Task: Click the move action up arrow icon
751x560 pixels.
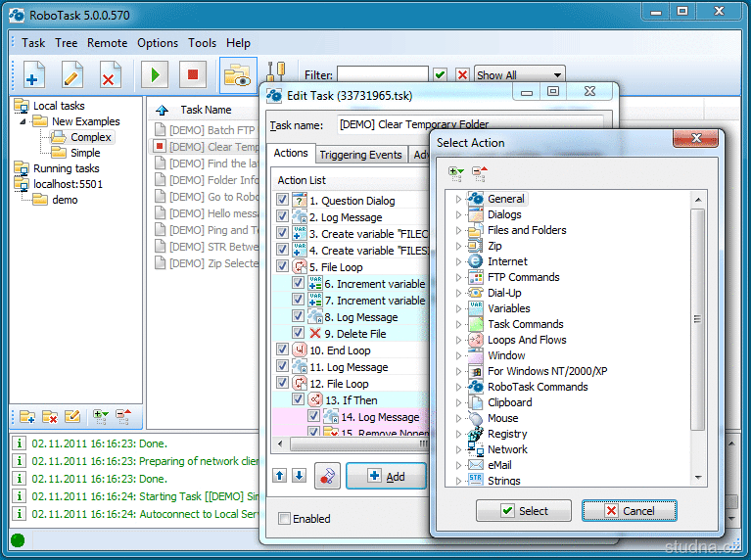Action: [x=280, y=476]
